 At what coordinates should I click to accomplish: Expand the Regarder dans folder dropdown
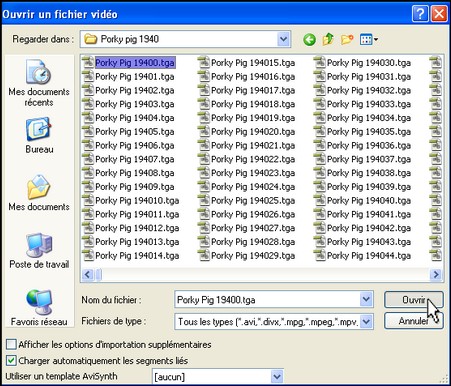point(283,39)
